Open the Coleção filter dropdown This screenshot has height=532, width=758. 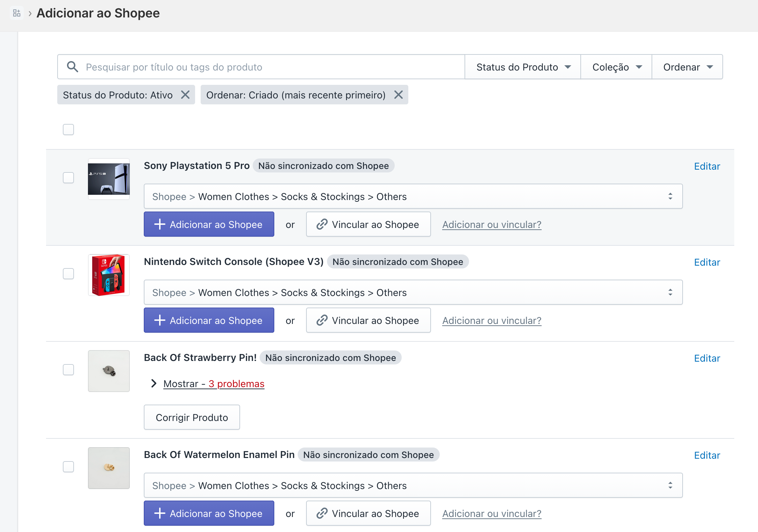pyautogui.click(x=616, y=67)
